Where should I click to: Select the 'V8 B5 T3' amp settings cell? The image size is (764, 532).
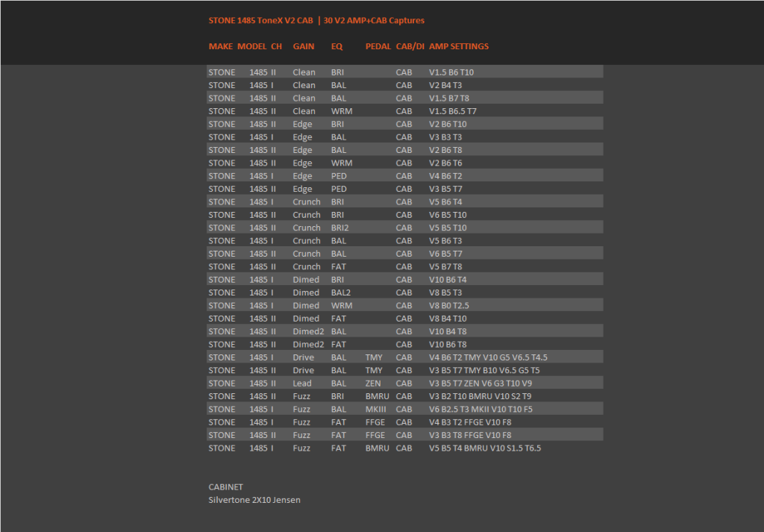click(445, 292)
